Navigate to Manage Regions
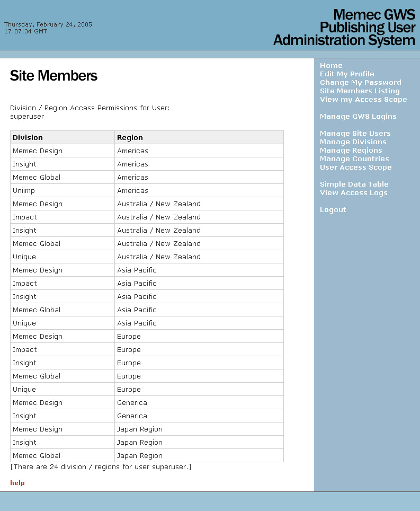Image resolution: width=420 pixels, height=511 pixels. click(351, 150)
